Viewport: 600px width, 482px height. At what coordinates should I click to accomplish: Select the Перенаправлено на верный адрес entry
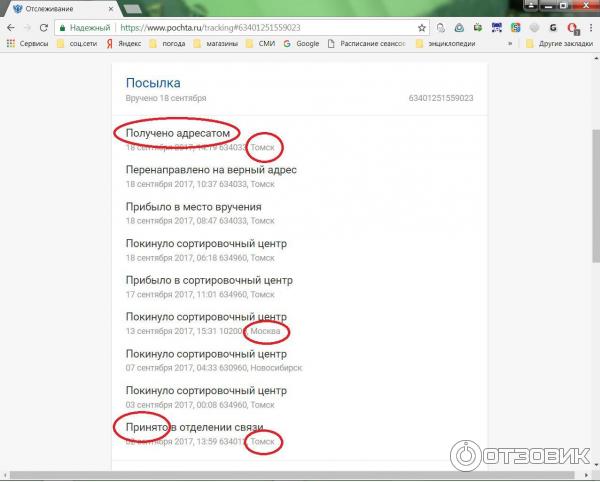click(211, 169)
